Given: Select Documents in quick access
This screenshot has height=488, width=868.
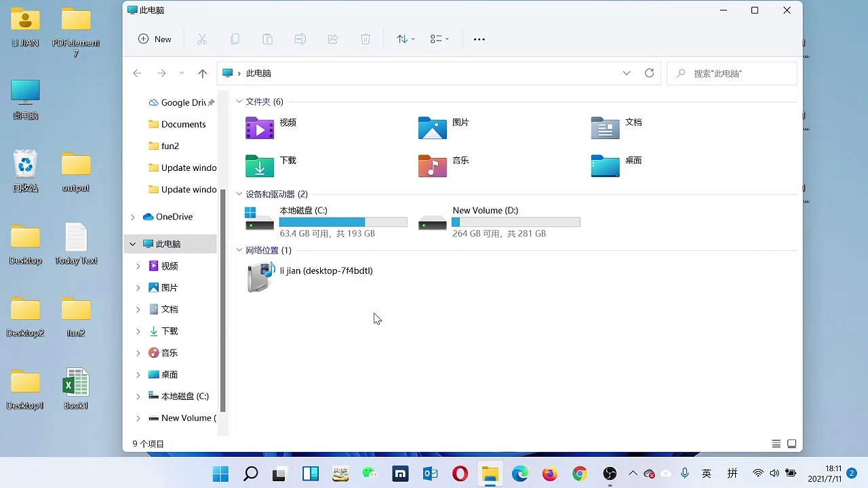Looking at the screenshot, I should point(177,124).
